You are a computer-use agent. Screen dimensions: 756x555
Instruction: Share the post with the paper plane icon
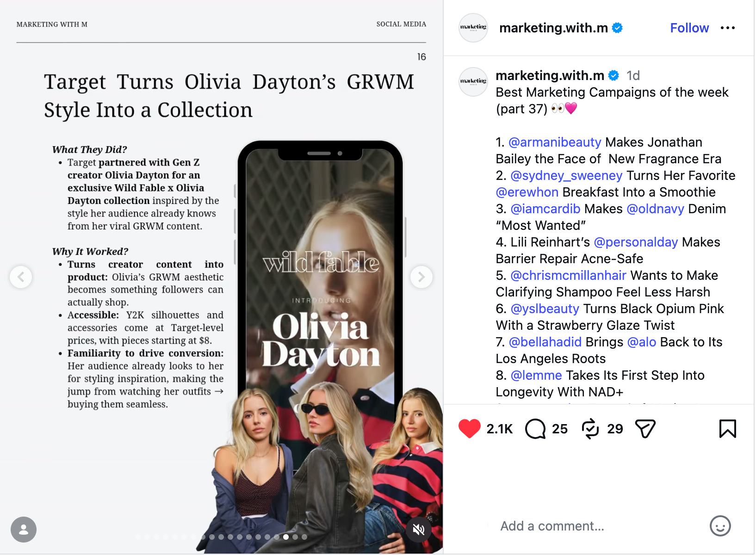pos(645,429)
